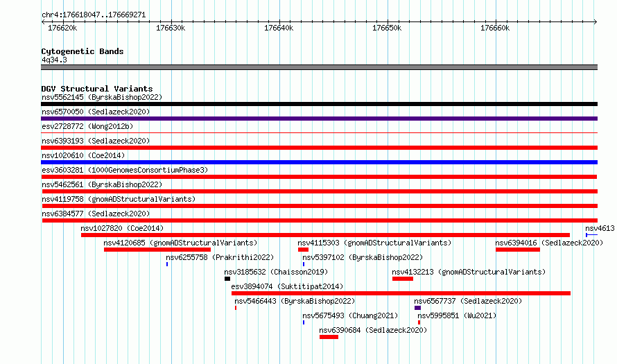Viewport: 617px width, 364px height.
Task: Click the nsv3185632 (Chaisson2019) label
Action: tap(276, 272)
